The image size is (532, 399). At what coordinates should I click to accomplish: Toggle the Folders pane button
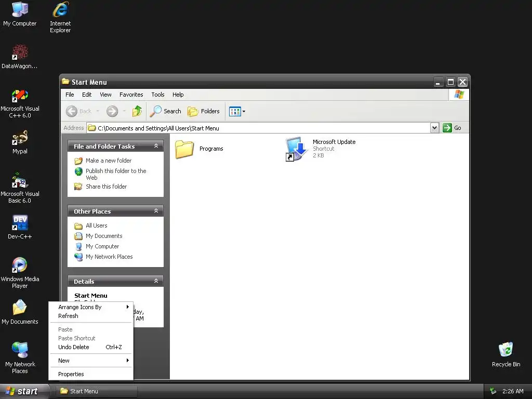(x=203, y=111)
